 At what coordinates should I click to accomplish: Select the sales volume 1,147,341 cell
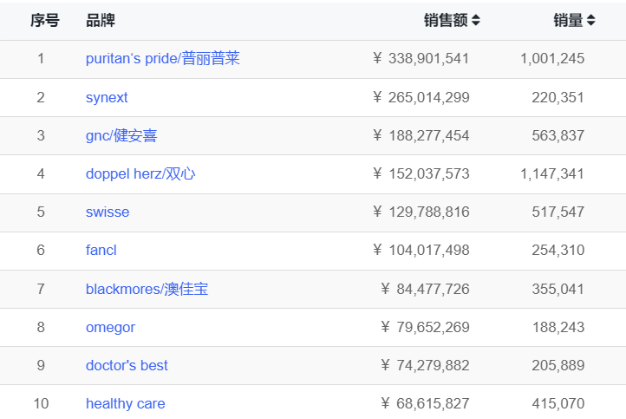pos(552,174)
